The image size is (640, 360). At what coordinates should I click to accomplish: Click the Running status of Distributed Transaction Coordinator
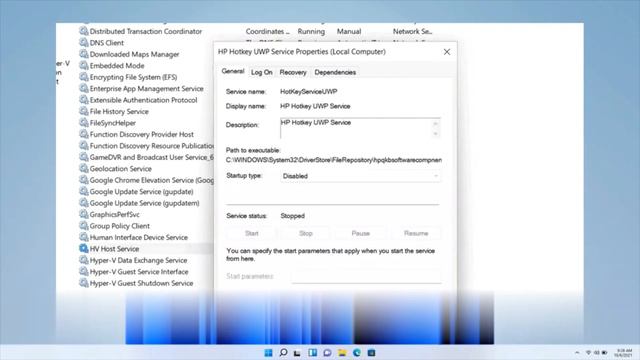311,31
